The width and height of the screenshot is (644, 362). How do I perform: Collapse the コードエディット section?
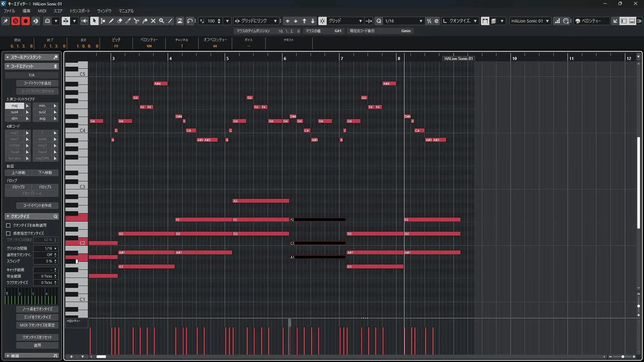[8, 66]
